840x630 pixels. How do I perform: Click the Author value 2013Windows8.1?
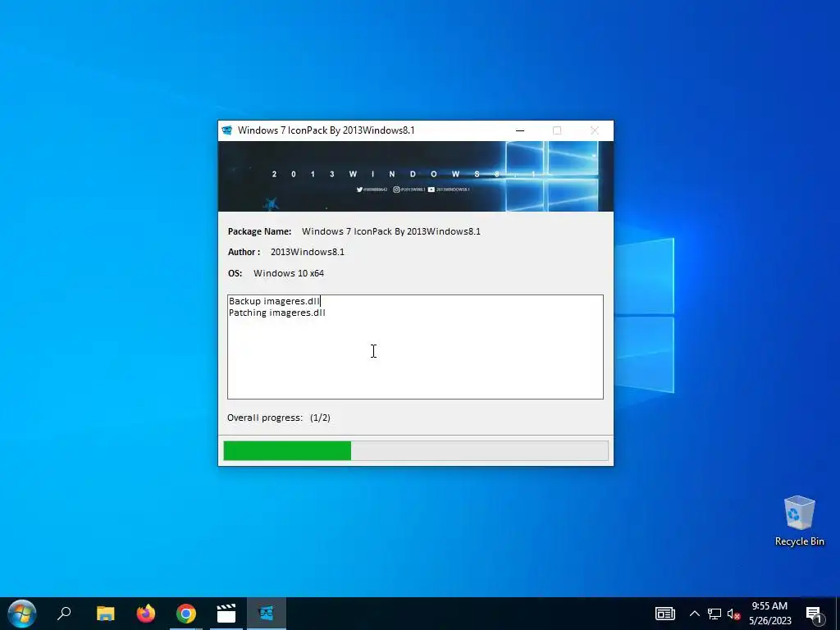pos(308,252)
